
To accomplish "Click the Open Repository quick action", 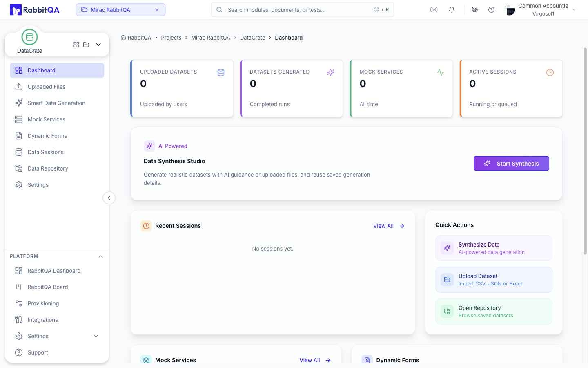I will click(494, 312).
